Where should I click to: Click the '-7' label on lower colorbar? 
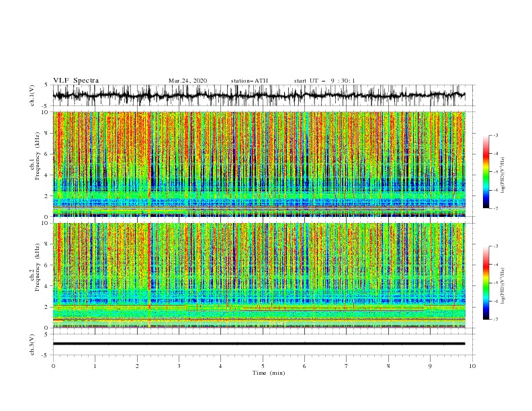tap(496, 320)
